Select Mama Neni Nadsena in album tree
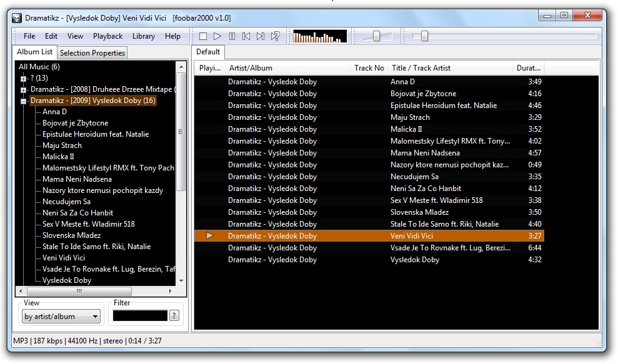This screenshot has width=618, height=364. (x=77, y=179)
